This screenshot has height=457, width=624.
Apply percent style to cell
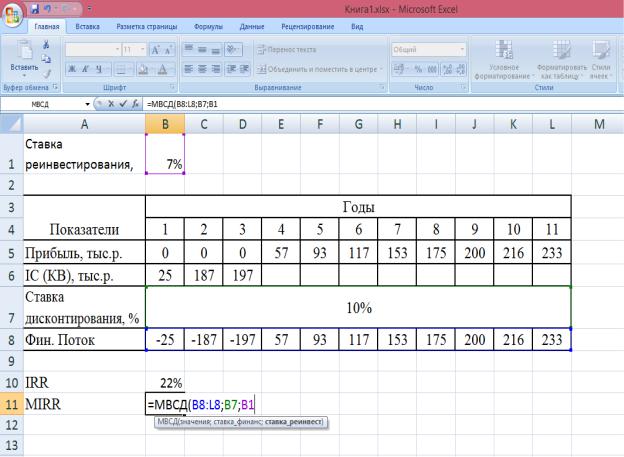(418, 69)
